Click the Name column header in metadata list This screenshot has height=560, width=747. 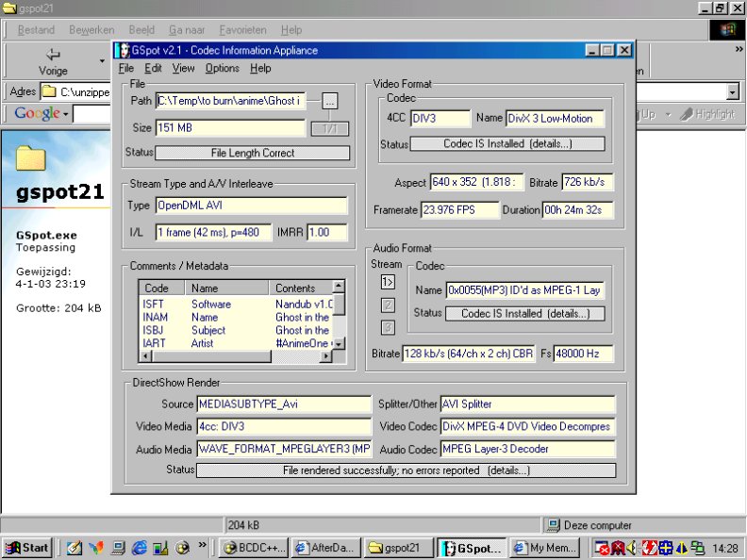tap(226, 288)
